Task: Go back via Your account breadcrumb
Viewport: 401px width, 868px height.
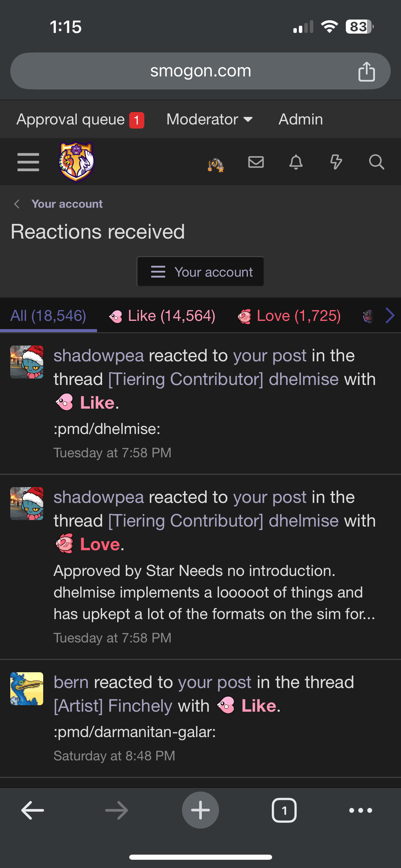Action: (x=67, y=204)
